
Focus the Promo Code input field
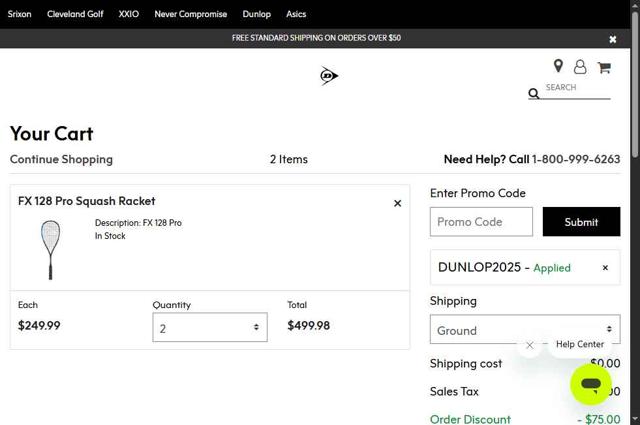[481, 222]
